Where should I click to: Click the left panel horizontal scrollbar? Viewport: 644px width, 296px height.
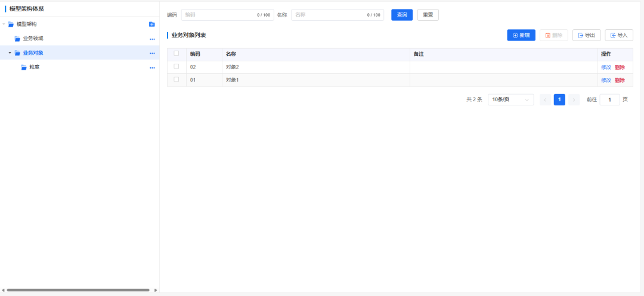[x=78, y=290]
